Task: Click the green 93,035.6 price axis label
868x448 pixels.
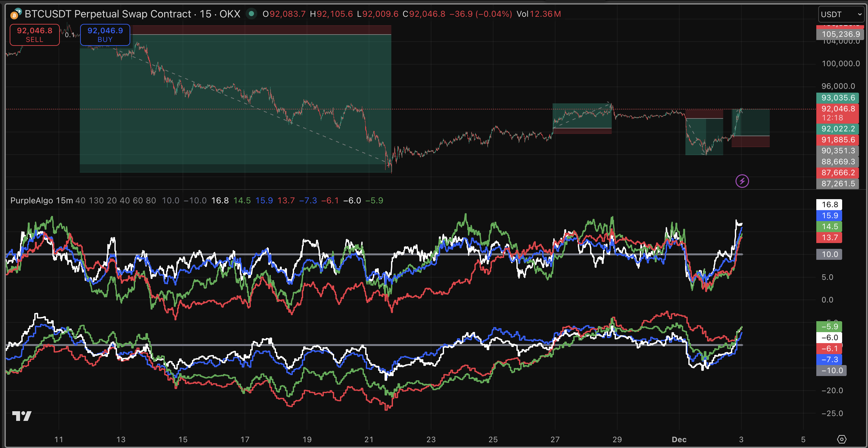Action: tap(838, 98)
